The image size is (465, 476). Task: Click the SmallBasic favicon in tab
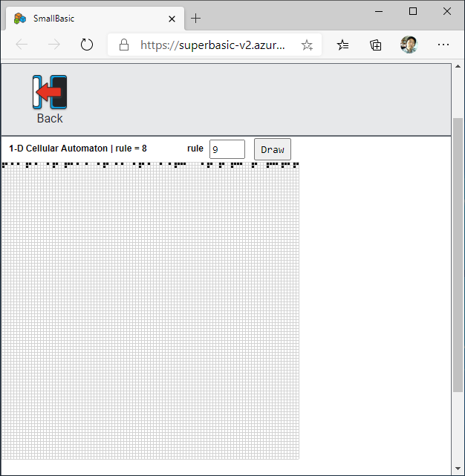point(20,19)
